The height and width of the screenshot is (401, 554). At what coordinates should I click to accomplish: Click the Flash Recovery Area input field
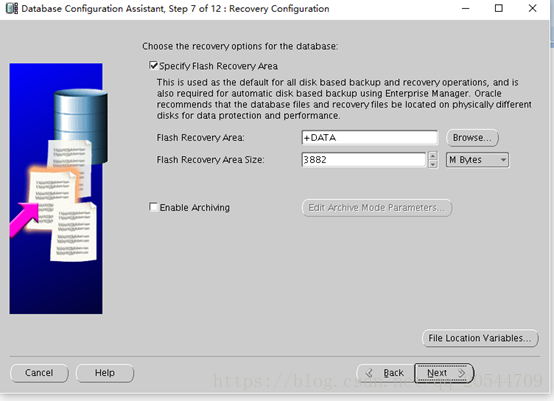pos(370,138)
